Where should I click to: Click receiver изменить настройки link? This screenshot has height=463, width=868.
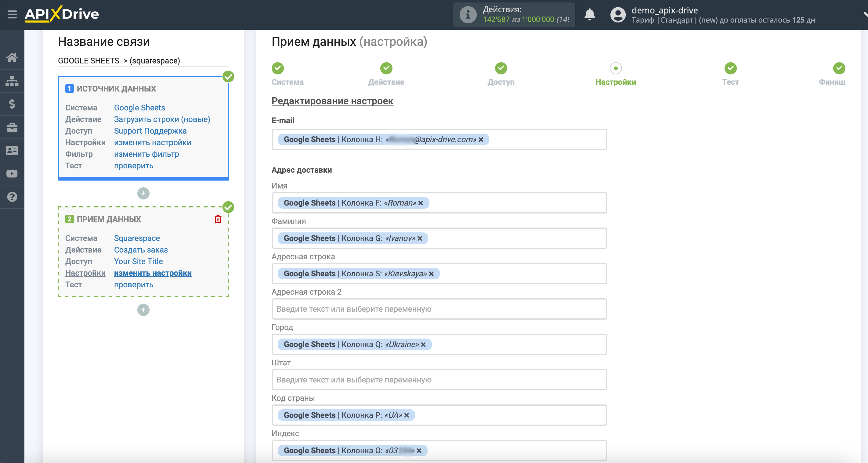coord(153,273)
